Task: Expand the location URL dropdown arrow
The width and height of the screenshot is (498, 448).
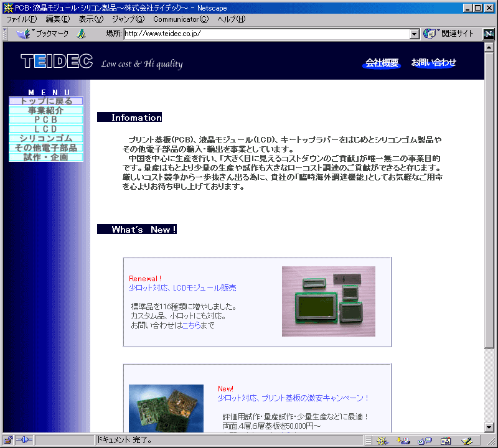Action: (414, 34)
